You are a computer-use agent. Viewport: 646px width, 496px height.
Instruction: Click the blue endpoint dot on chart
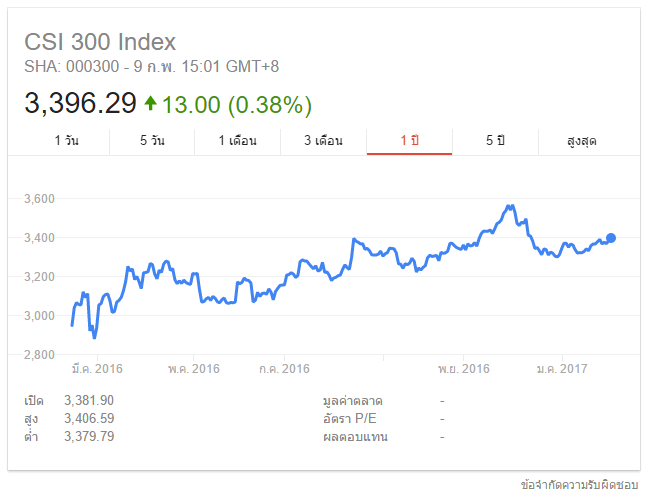pyautogui.click(x=611, y=238)
